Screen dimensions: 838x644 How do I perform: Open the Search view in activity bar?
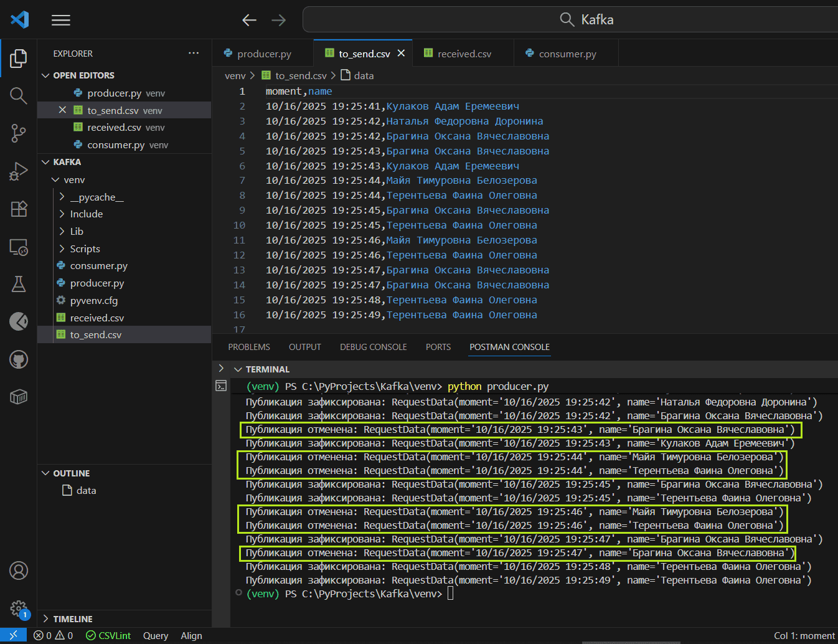click(19, 95)
